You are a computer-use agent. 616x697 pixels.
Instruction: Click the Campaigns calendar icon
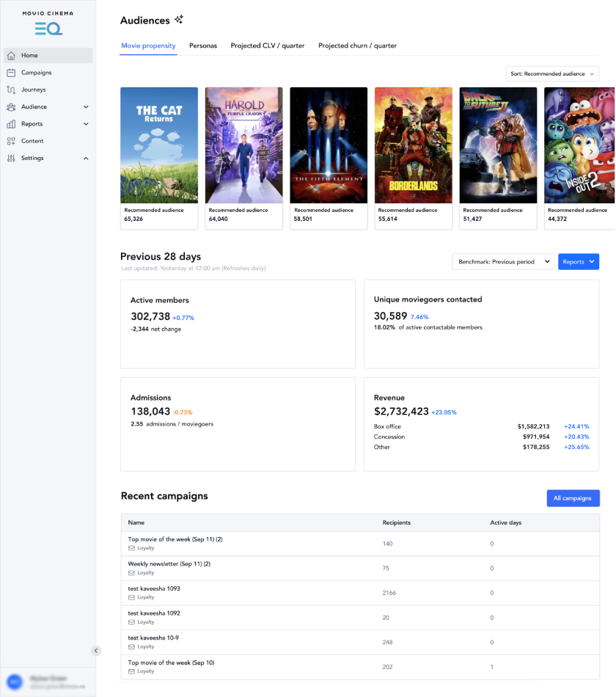pyautogui.click(x=11, y=73)
